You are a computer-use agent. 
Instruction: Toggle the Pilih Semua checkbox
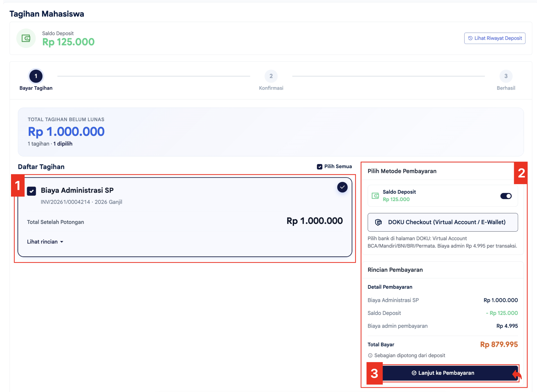320,167
